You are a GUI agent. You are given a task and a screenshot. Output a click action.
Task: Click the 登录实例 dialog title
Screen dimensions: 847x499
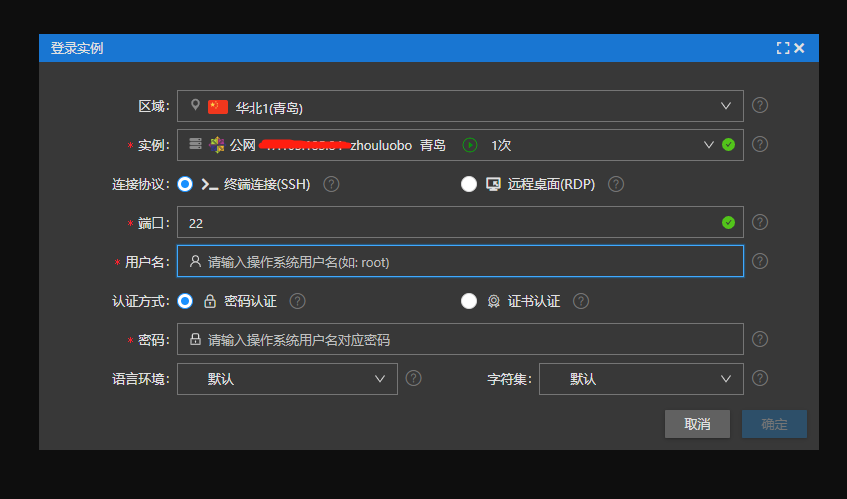tap(77, 48)
